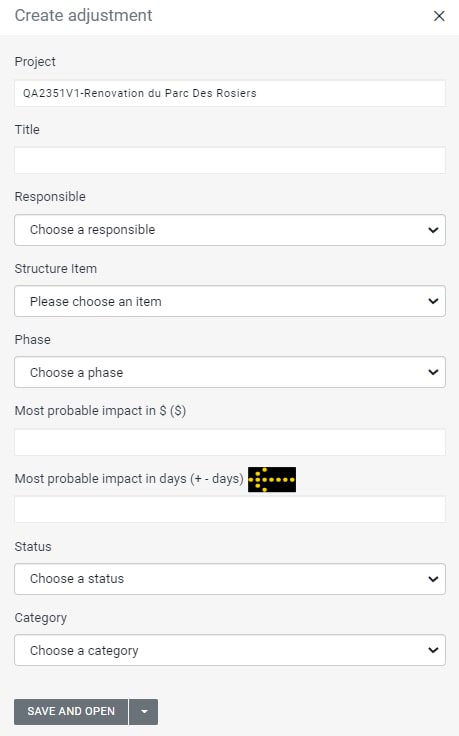Click the chevron in the Responsible dropdown
Image resolution: width=459 pixels, height=736 pixels.
[433, 230]
